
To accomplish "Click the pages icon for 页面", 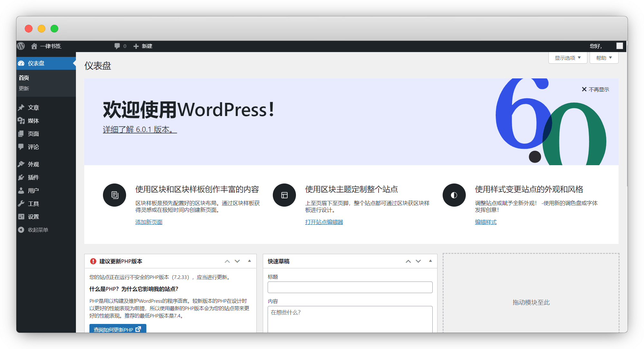I will 21,134.
